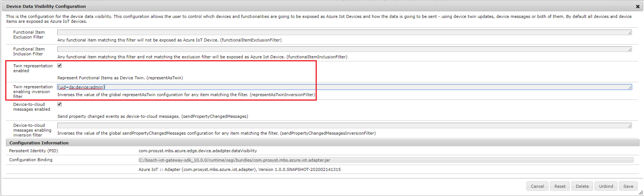Click the dialog title Device Data Visibility Configuration
Screen dimensions: 644x196
pyautogui.click(x=46, y=6)
